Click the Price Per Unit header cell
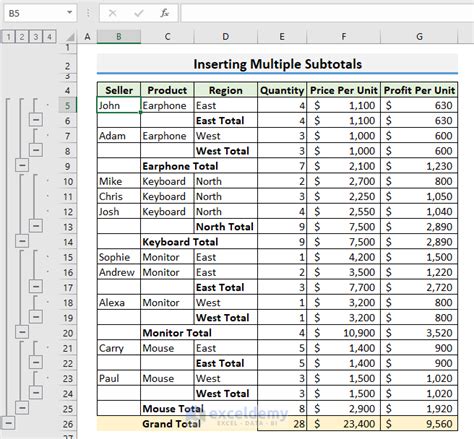The width and height of the screenshot is (474, 439). (344, 90)
